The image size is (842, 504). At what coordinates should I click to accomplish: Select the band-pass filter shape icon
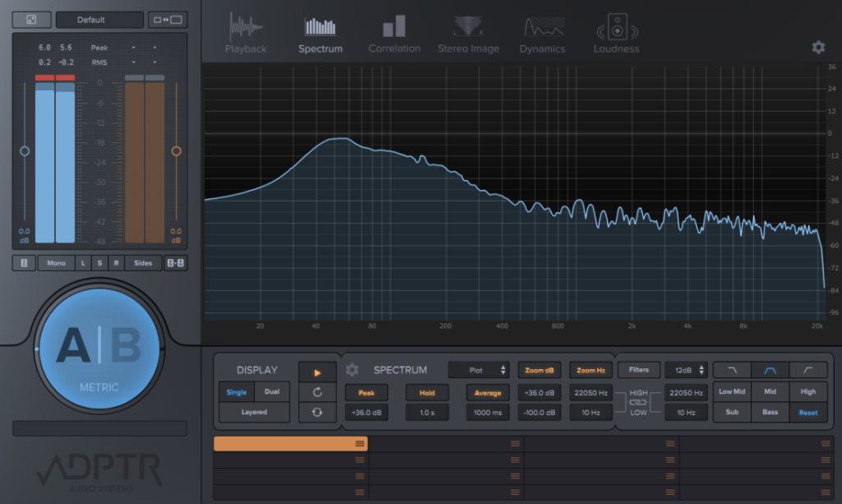click(770, 371)
